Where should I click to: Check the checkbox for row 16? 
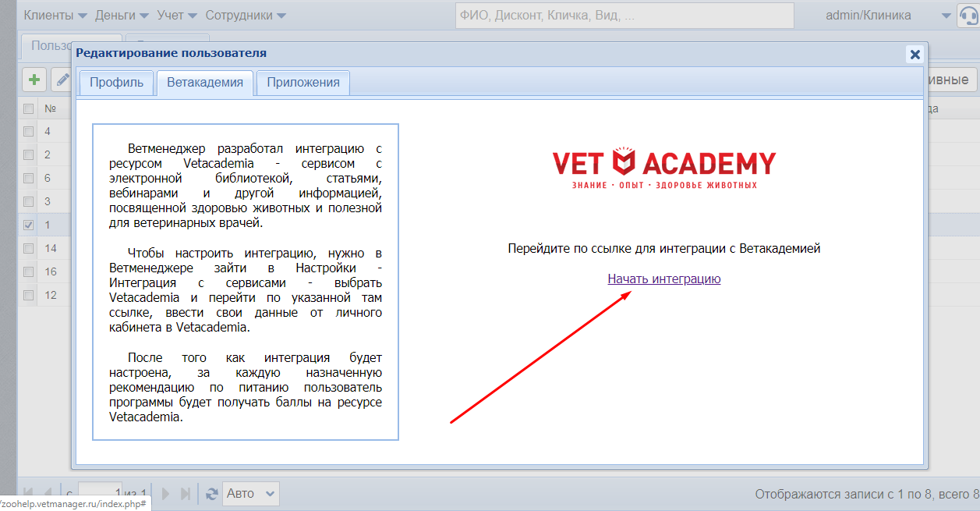tap(29, 271)
